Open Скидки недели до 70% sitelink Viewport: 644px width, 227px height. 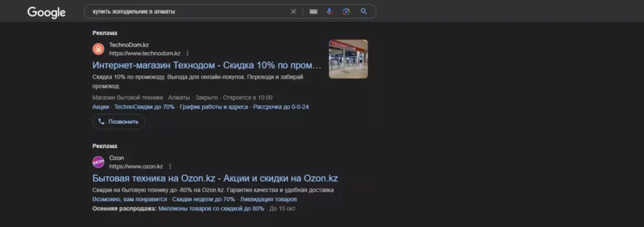pyautogui.click(x=203, y=199)
